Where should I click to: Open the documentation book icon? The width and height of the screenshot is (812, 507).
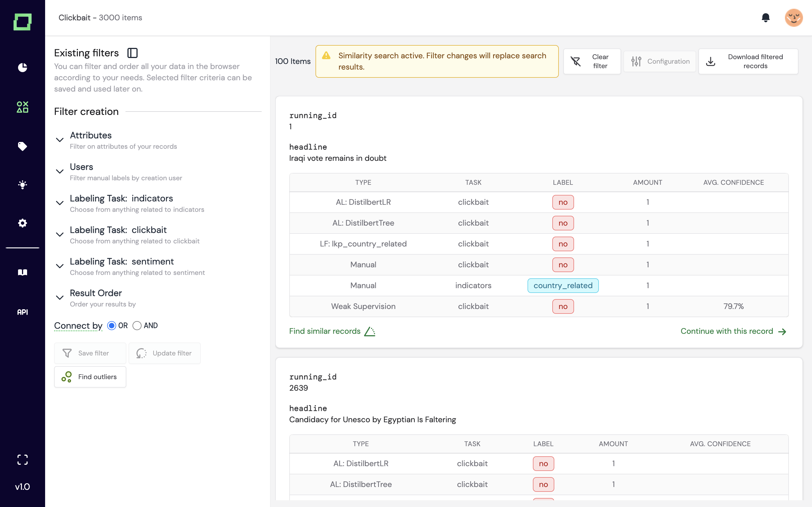click(x=23, y=272)
